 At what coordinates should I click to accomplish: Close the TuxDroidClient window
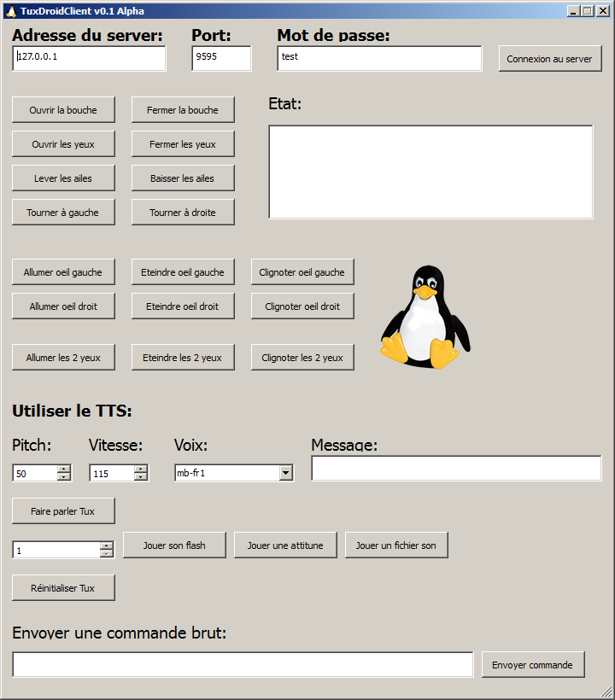[603, 11]
